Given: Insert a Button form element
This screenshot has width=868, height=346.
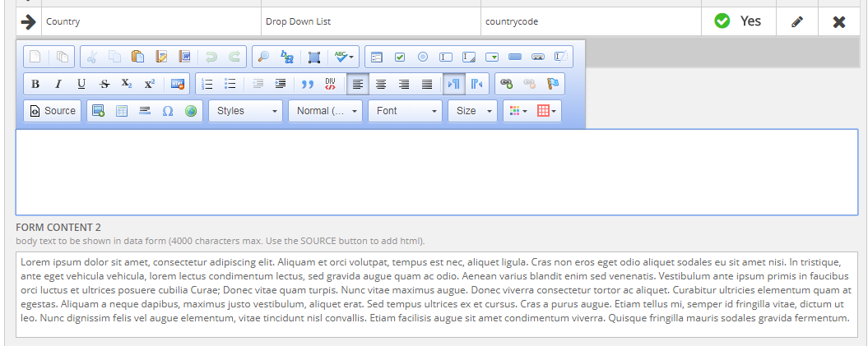Looking at the screenshot, I should coord(515,57).
